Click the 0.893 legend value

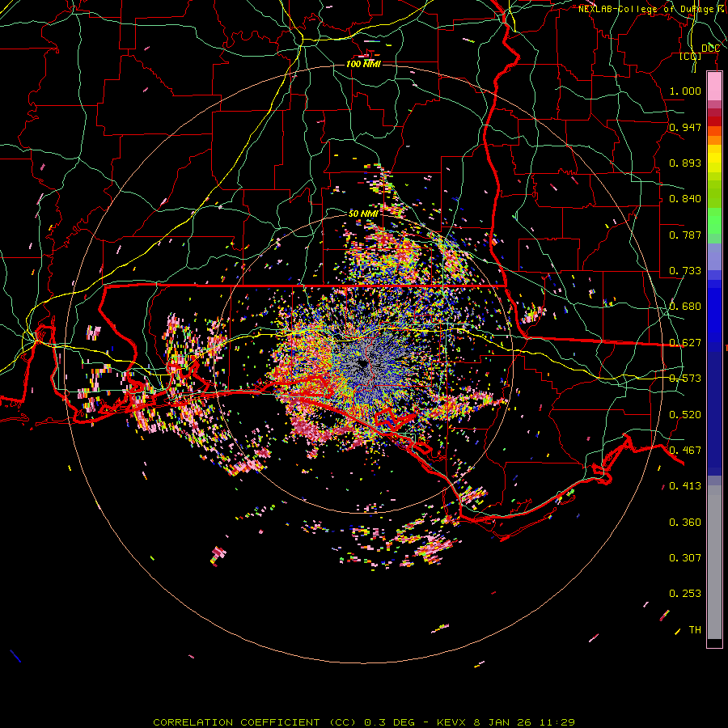click(685, 163)
